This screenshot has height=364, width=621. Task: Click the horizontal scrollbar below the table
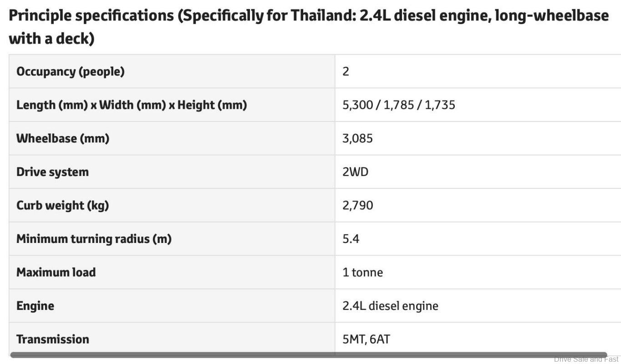click(309, 355)
